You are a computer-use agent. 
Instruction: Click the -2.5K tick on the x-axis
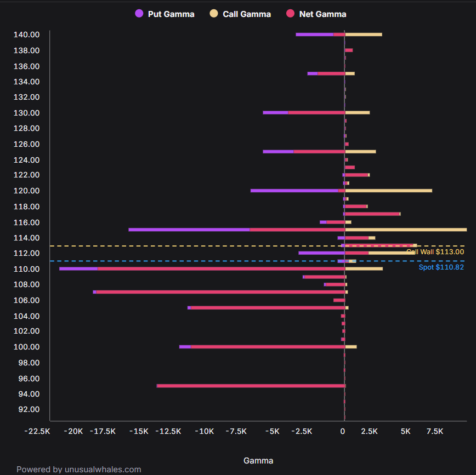click(x=302, y=431)
